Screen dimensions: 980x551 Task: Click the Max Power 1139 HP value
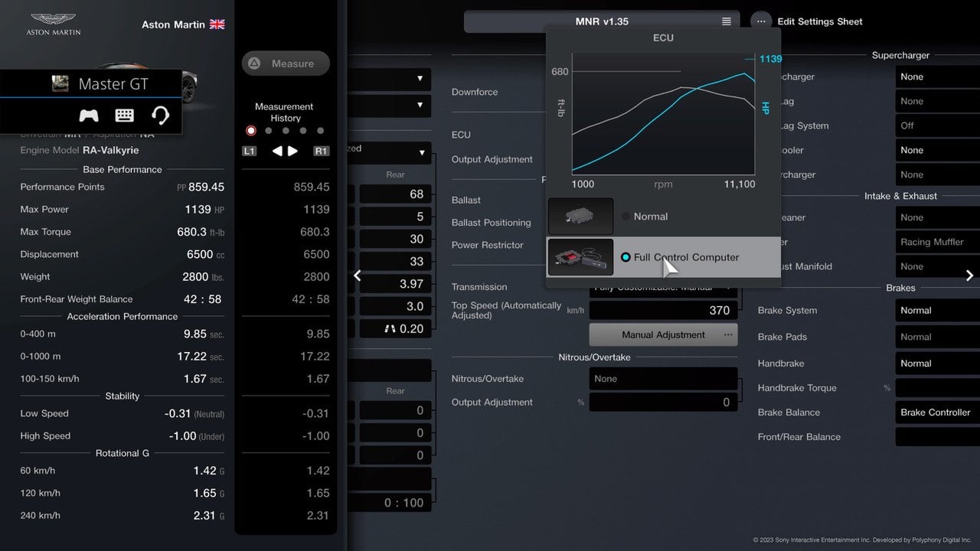(204, 209)
